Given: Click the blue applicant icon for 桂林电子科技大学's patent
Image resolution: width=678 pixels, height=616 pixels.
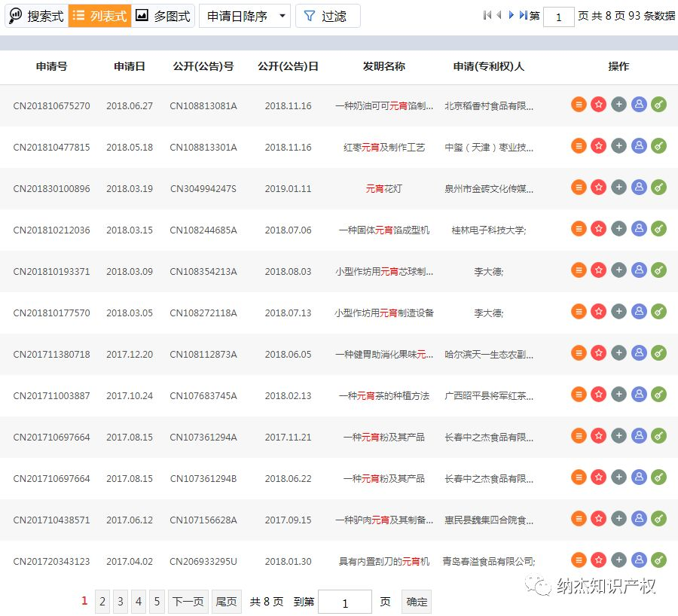Looking at the screenshot, I should 639,228.
